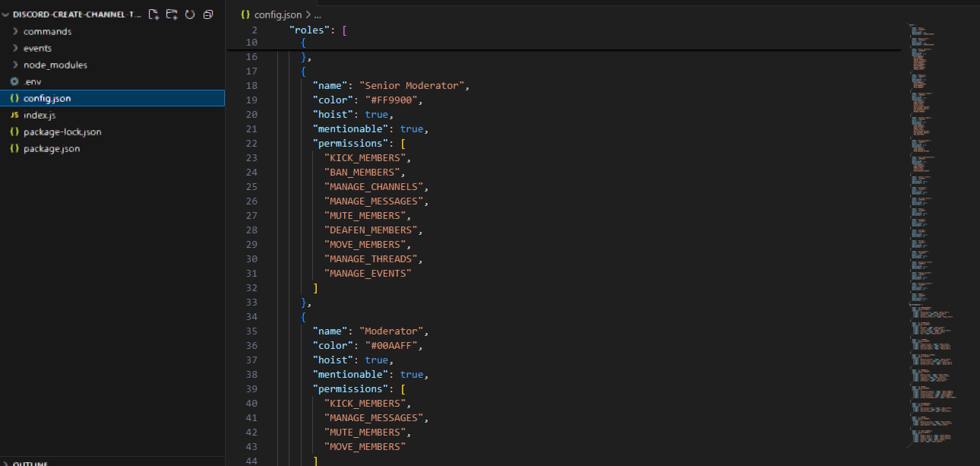Click the "#FF9900" color value
Screen dimensions: 980x466
[x=390, y=100]
